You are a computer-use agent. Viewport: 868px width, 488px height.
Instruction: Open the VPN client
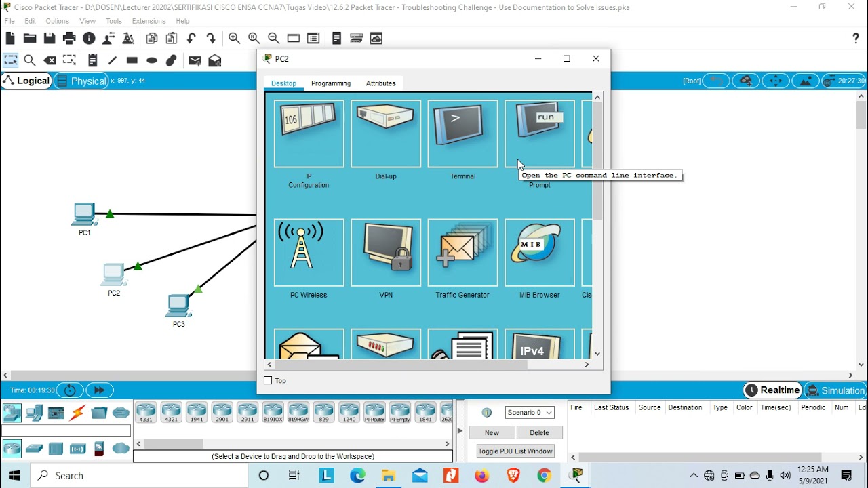click(386, 253)
